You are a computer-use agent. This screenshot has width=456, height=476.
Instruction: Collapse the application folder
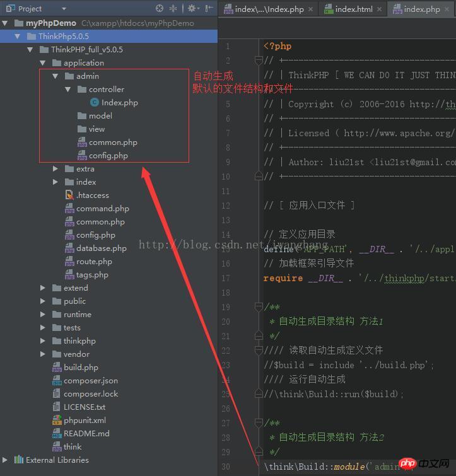(42, 63)
